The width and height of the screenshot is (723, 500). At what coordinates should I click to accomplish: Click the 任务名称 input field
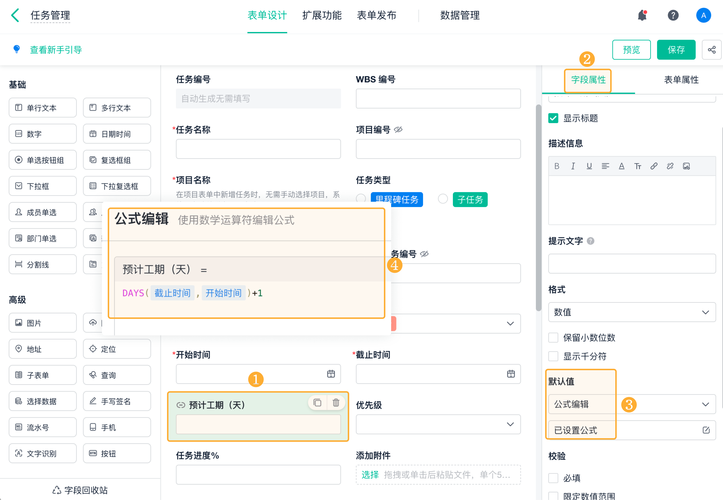click(258, 149)
